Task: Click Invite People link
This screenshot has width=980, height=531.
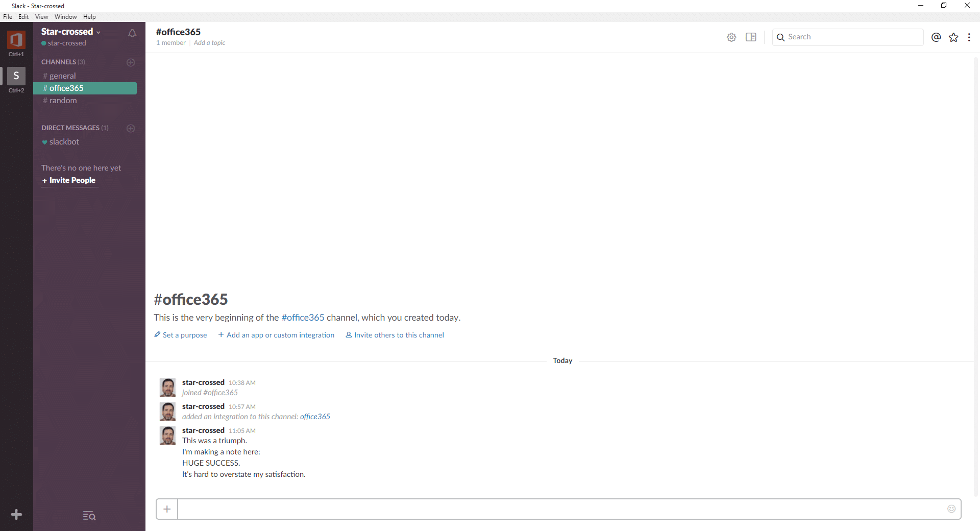Action: (x=69, y=180)
